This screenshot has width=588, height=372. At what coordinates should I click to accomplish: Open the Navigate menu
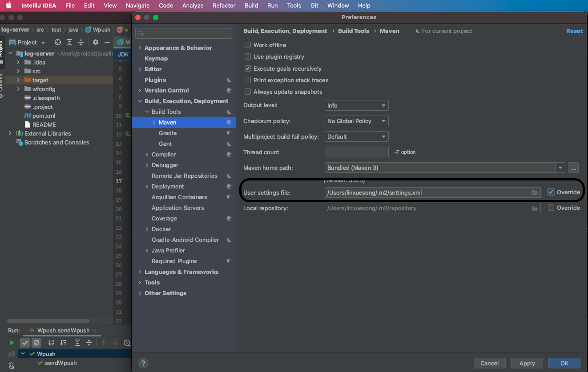[137, 5]
